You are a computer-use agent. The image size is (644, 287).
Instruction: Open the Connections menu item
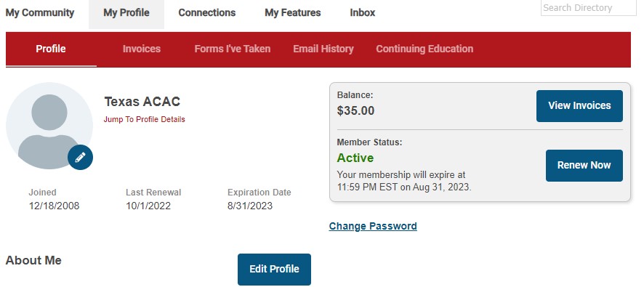(x=207, y=13)
